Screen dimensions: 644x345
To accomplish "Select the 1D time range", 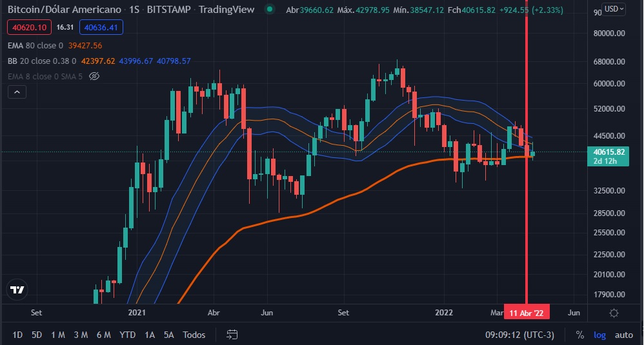I will point(17,335).
